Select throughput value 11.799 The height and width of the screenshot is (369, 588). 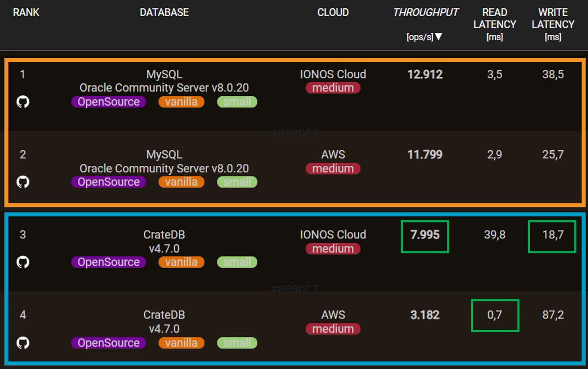(425, 155)
